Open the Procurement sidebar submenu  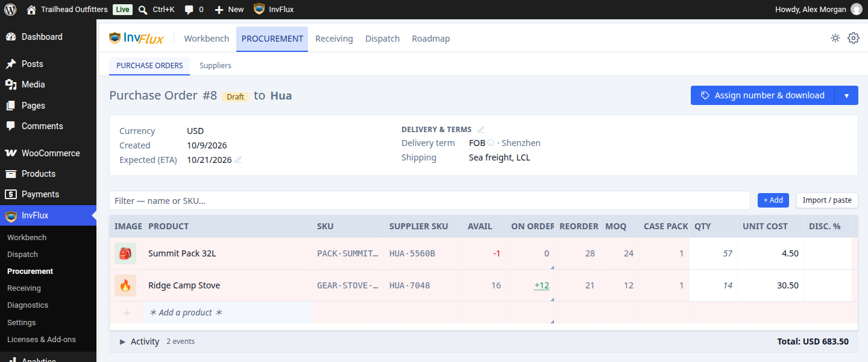point(30,271)
